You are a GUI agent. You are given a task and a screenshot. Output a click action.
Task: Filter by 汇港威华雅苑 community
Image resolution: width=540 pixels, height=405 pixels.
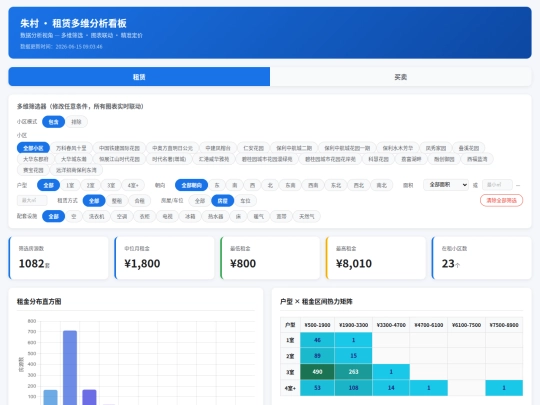(214, 159)
